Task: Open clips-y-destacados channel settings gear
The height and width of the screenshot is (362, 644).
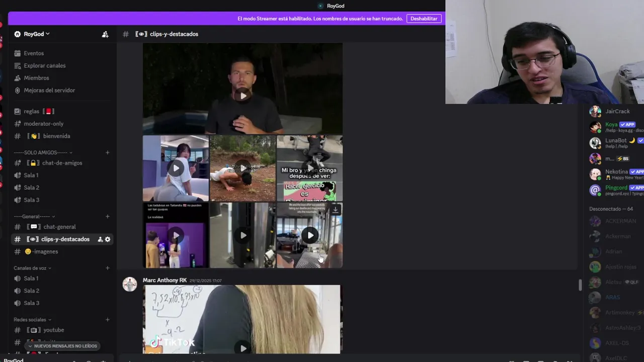Action: tap(108, 239)
